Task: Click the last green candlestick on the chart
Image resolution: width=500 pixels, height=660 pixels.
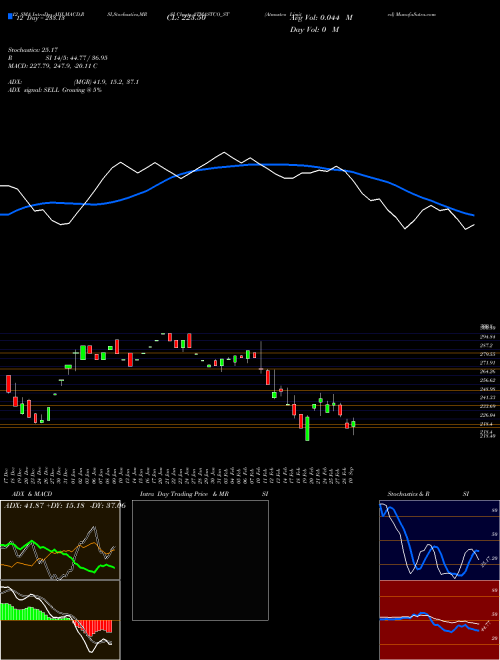Action: [x=354, y=424]
